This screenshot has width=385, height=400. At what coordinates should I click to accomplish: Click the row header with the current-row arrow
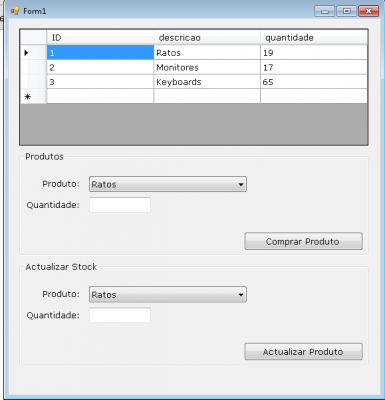[33, 53]
